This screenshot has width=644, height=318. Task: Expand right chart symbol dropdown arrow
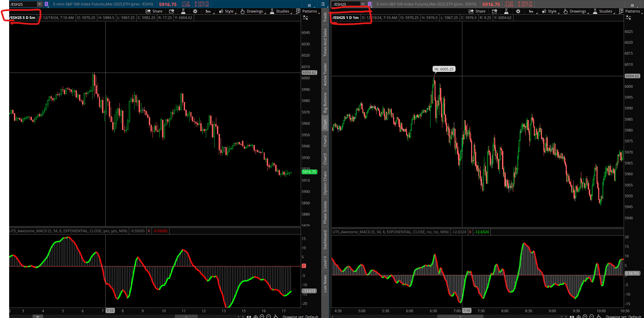point(363,4)
